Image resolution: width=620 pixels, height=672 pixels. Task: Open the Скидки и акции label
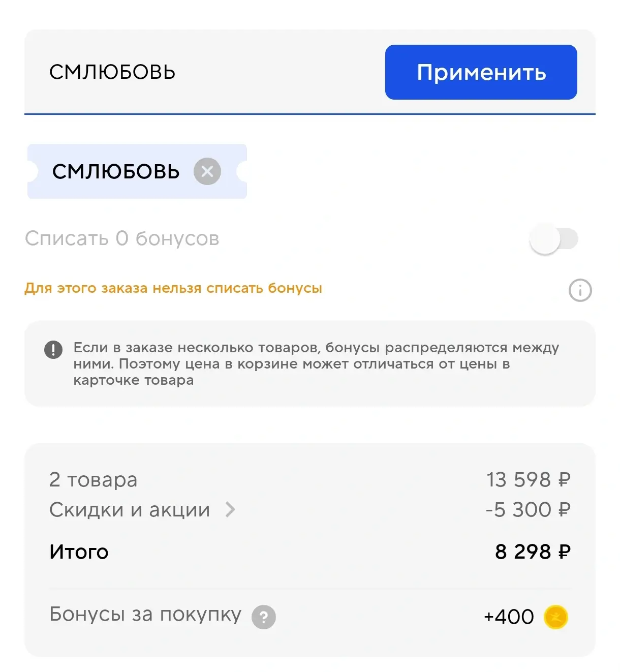[x=130, y=510]
